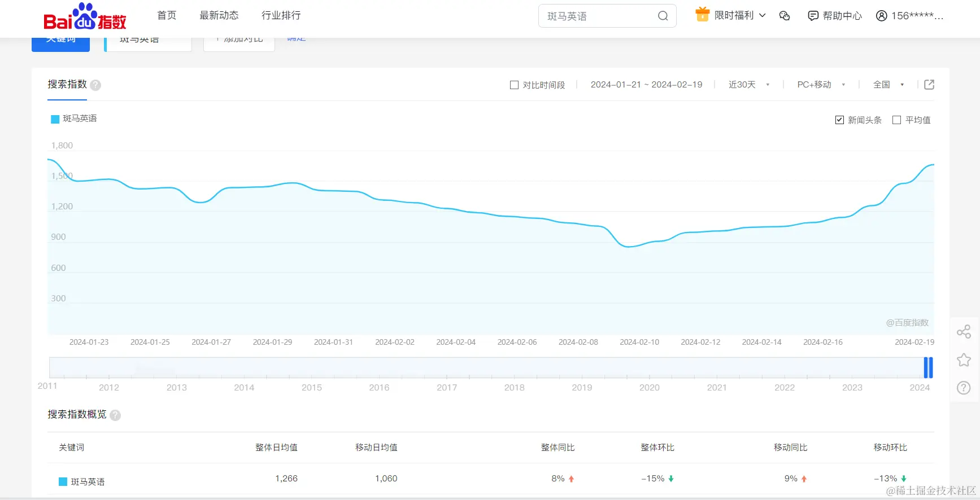This screenshot has width=980, height=500.
Task: Click the 斑马英语 legend color square
Action: tap(55, 119)
